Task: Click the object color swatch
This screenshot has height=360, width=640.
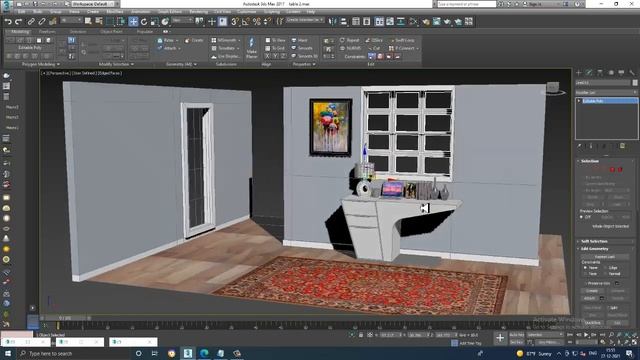Action: tap(635, 83)
